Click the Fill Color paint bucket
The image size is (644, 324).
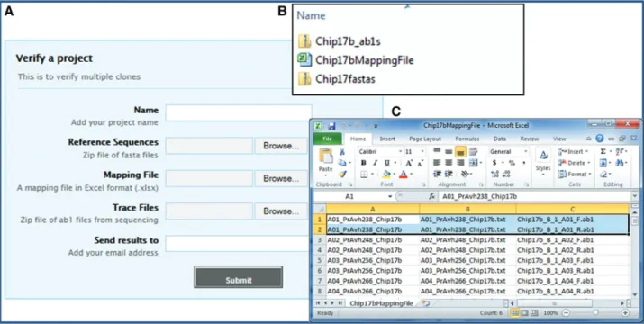(x=386, y=175)
